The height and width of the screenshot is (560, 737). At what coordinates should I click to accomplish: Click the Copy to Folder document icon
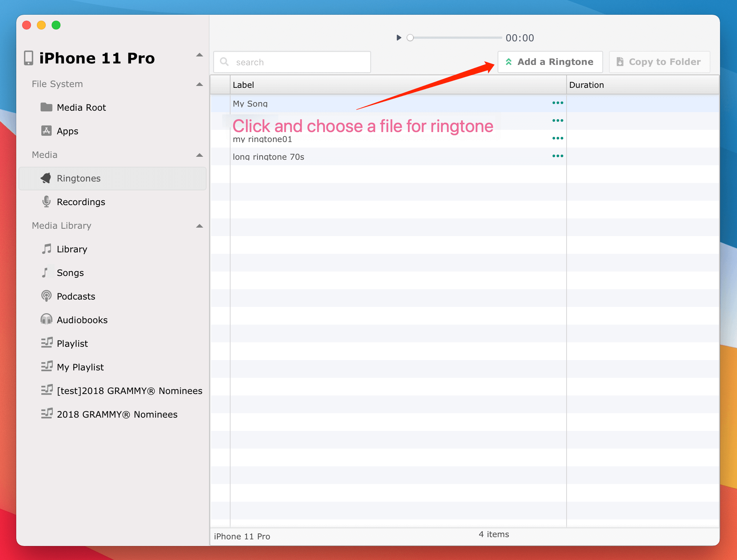[620, 62]
